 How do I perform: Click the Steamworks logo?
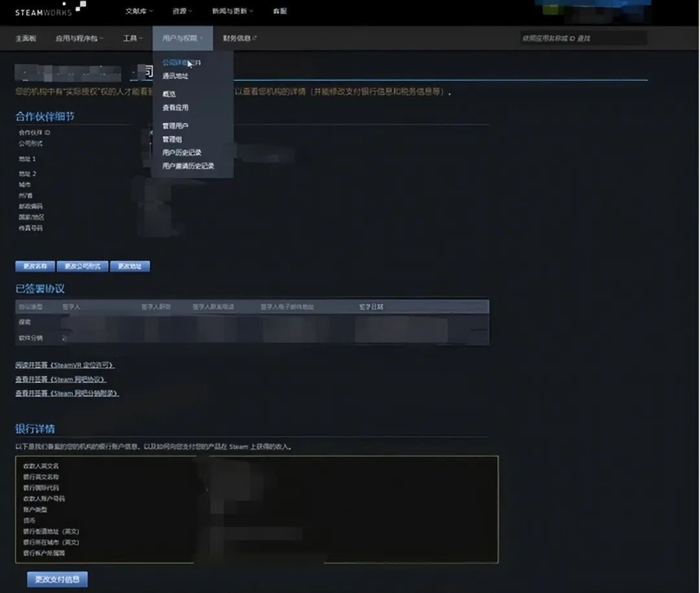[51, 9]
